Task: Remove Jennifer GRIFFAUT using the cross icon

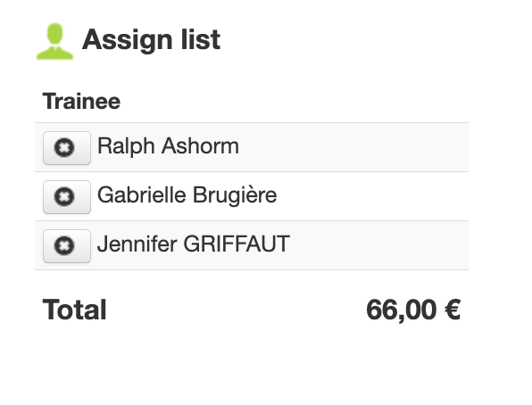Action: (x=67, y=246)
